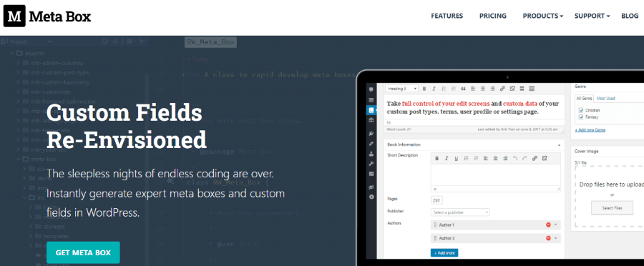Click Insert Read More tag icon

click(x=522, y=89)
